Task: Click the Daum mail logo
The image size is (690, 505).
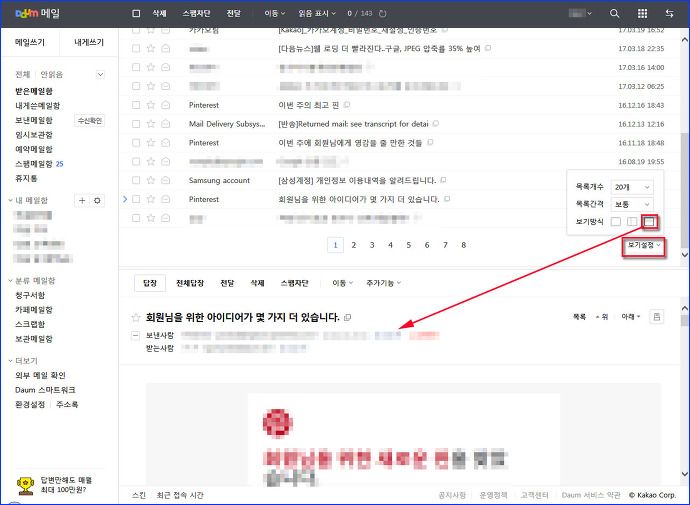Action: coord(37,13)
